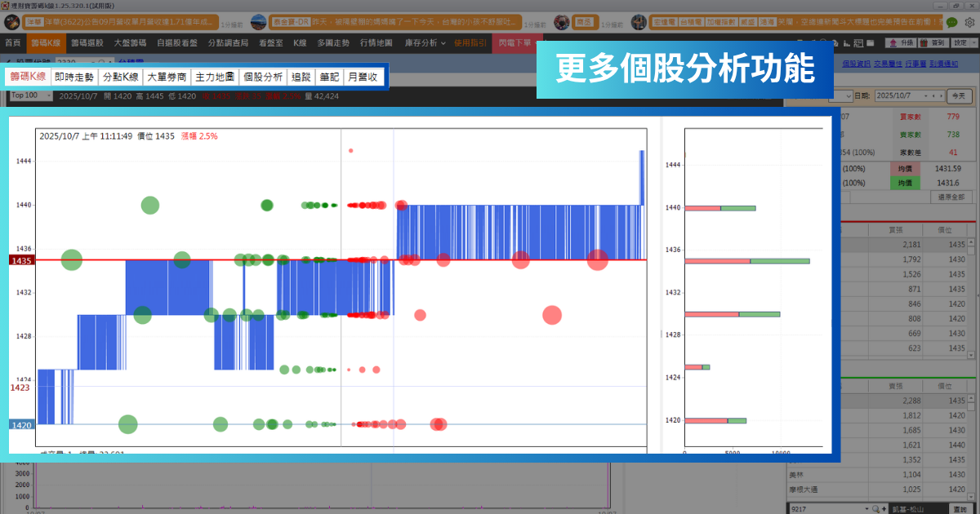Open the Top 100 dropdown
Screen dimensions: 980x514
pyautogui.click(x=30, y=95)
